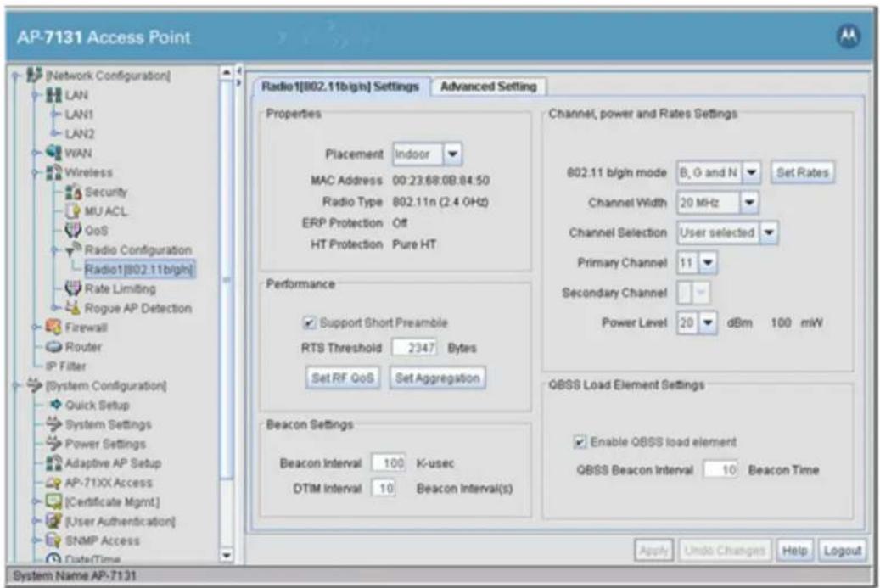Click the WAN globe icon
The image size is (880, 588).
53,152
